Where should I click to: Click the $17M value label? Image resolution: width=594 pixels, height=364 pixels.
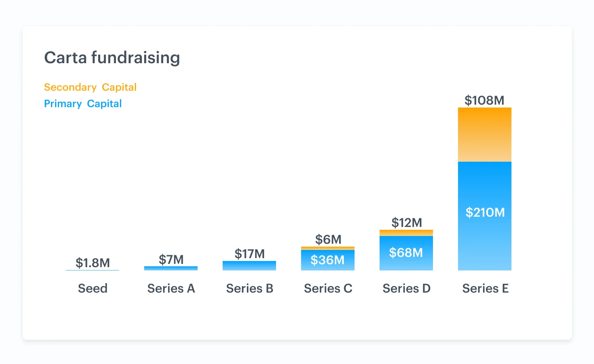point(249,254)
